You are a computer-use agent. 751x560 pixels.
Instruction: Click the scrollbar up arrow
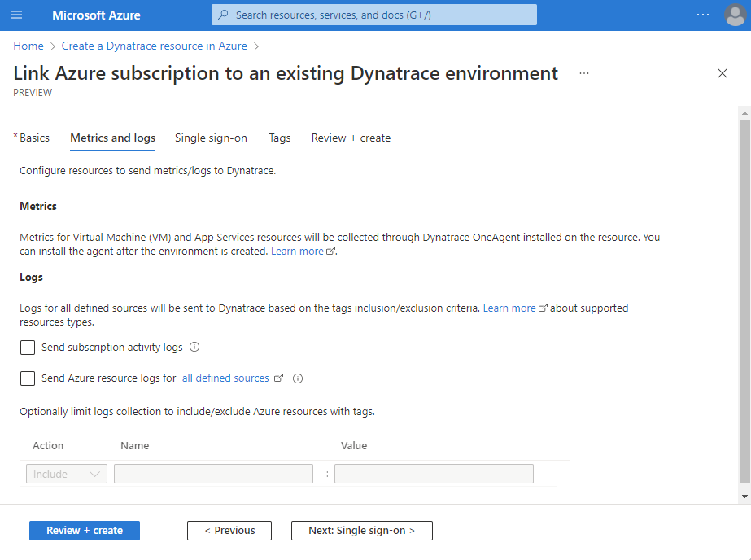pos(744,113)
